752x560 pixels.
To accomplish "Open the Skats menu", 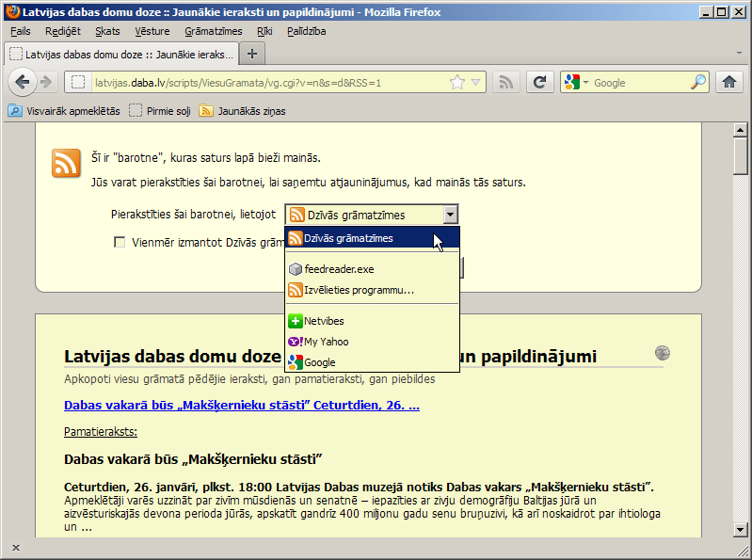I will pyautogui.click(x=107, y=31).
